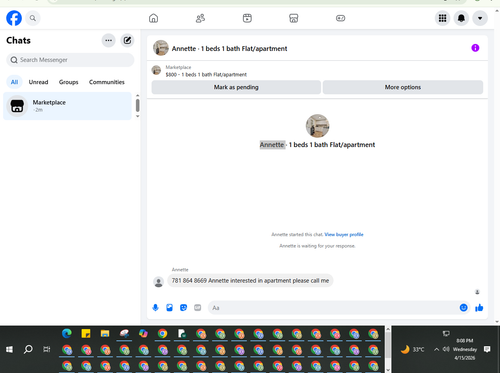Viewport: 500px width, 373px height.
Task: Open the Facebook search icon
Action: coord(33,18)
